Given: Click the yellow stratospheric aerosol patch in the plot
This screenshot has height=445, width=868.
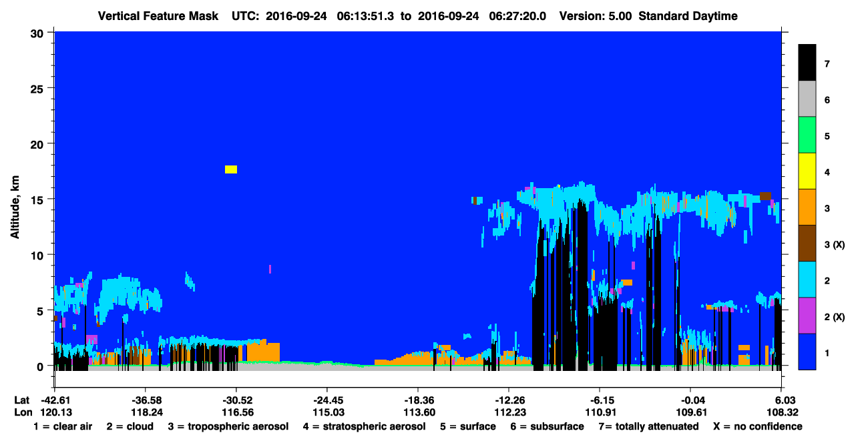Looking at the screenshot, I should (x=231, y=169).
